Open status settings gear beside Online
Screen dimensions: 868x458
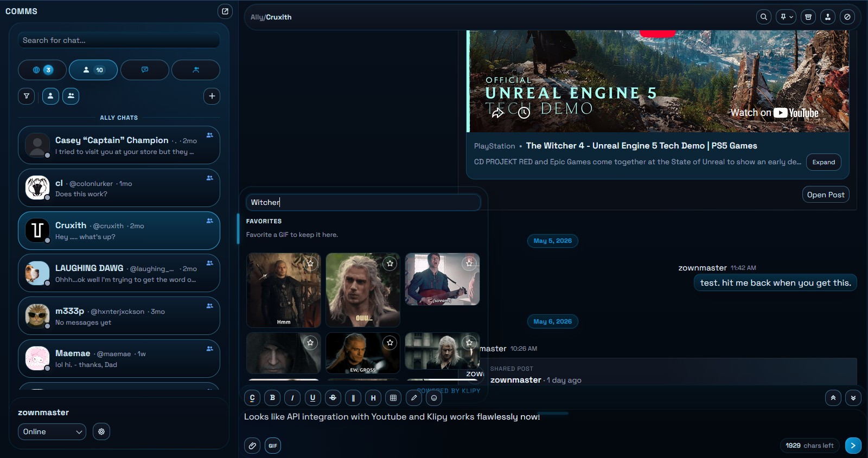tap(101, 431)
